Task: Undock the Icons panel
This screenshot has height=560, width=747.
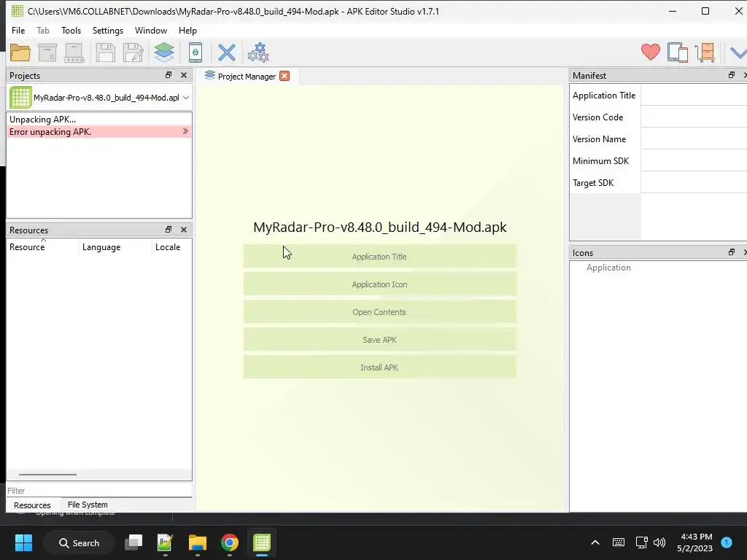Action: pyautogui.click(x=731, y=252)
